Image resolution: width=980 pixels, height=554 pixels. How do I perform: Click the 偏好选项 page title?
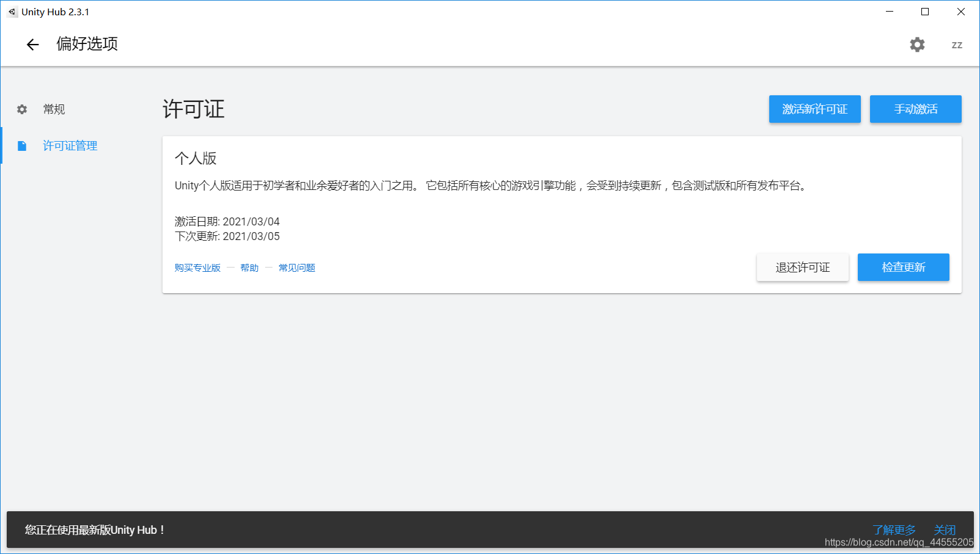[x=87, y=44]
